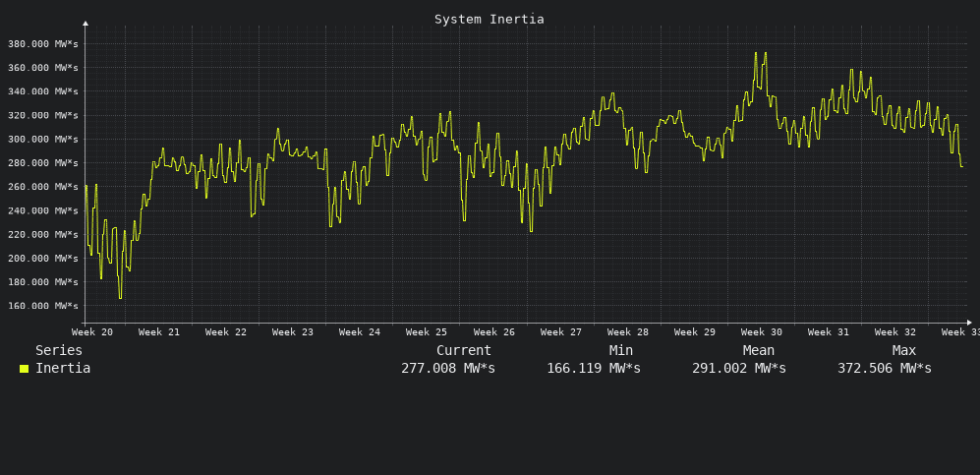Click the Inertia series name in legend
Image resolution: width=980 pixels, height=475 pixels.
(63, 368)
